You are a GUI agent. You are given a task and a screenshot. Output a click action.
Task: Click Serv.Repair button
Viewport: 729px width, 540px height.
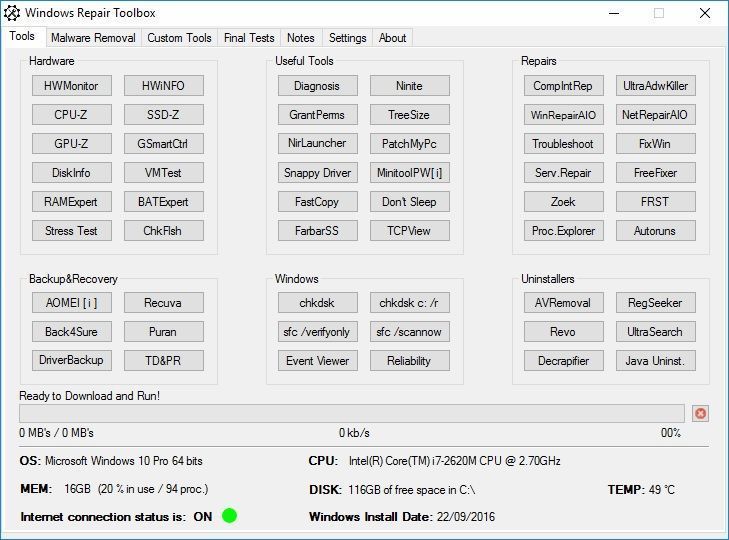[x=563, y=173]
